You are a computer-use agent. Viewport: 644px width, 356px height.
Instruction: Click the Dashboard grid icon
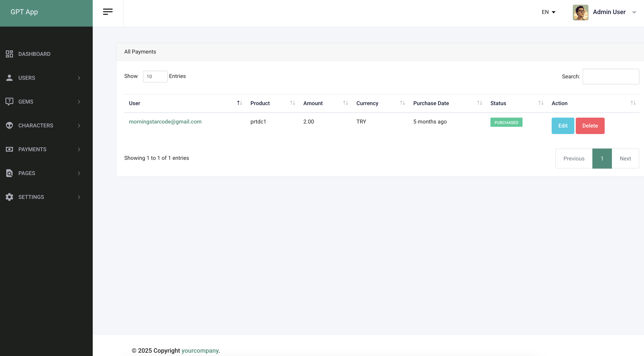click(x=9, y=54)
